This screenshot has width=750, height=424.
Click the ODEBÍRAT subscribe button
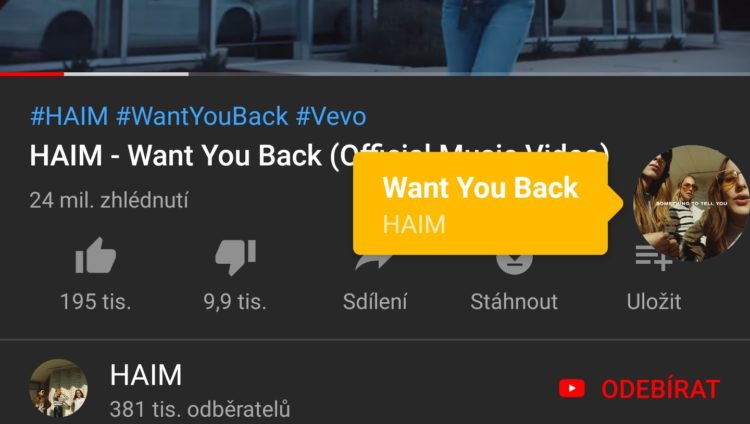pyautogui.click(x=660, y=389)
